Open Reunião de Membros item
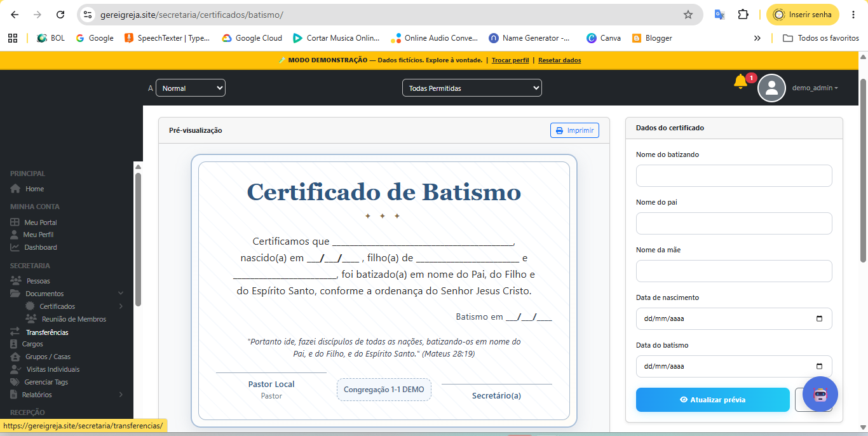The width and height of the screenshot is (868, 436). [66, 319]
